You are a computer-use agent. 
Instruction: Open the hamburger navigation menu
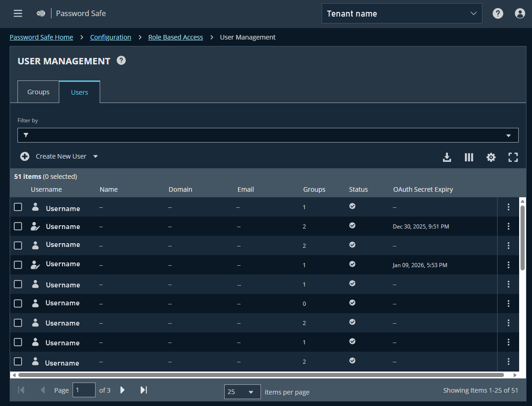(x=17, y=13)
